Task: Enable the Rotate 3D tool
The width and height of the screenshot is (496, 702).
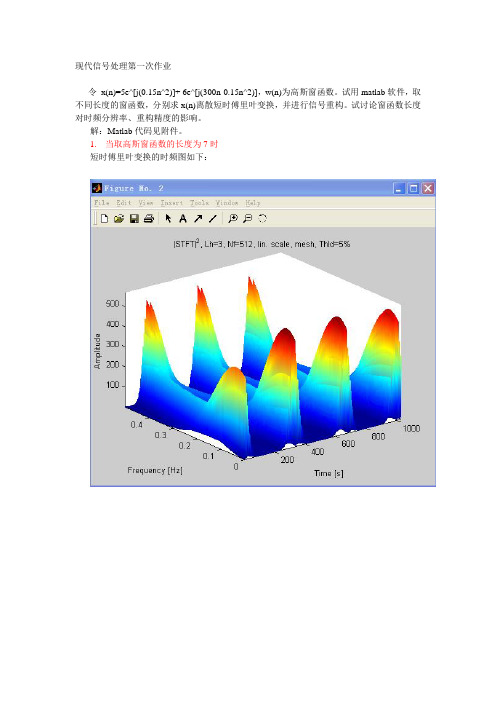Action: coord(262,218)
